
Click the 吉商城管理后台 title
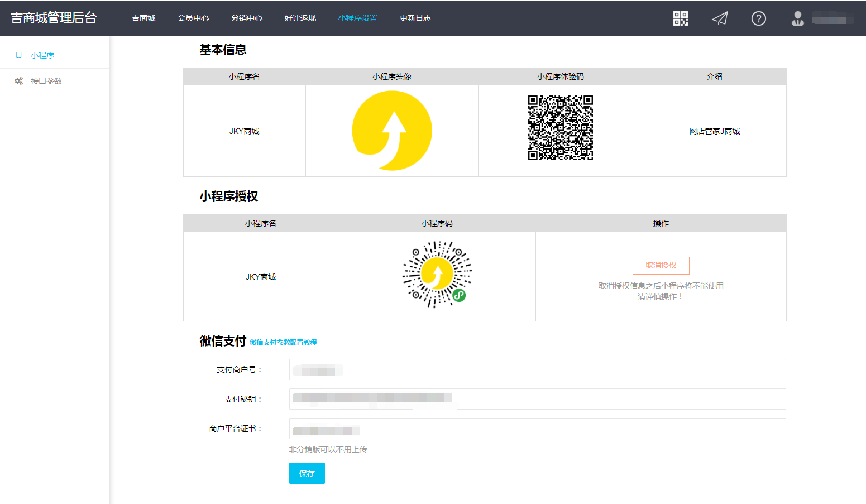[x=54, y=18]
